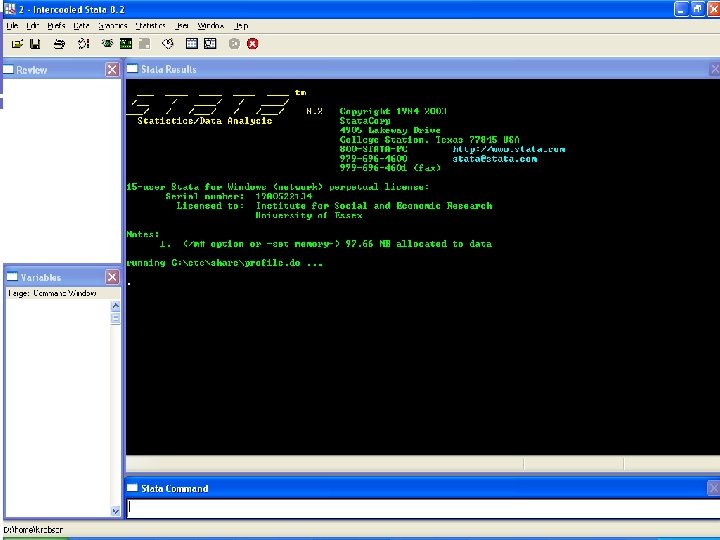Click the Variables scrollbar thumb

coord(115,318)
